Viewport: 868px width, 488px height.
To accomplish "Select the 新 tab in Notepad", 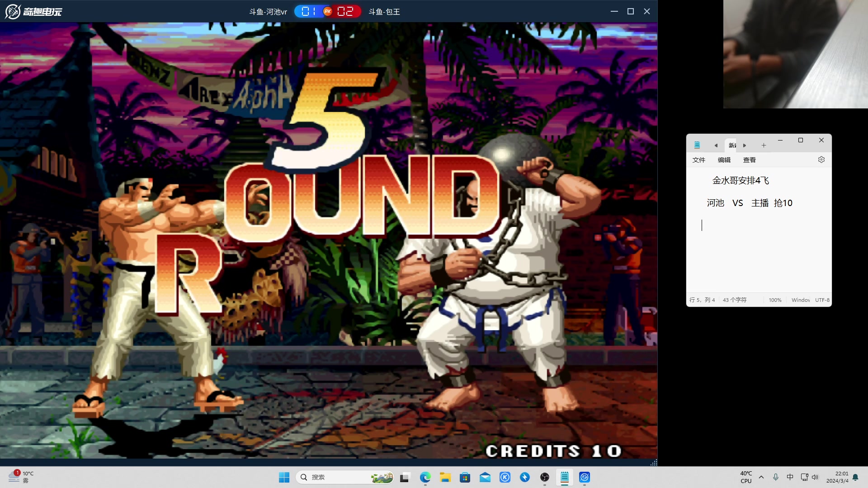I will coord(731,145).
